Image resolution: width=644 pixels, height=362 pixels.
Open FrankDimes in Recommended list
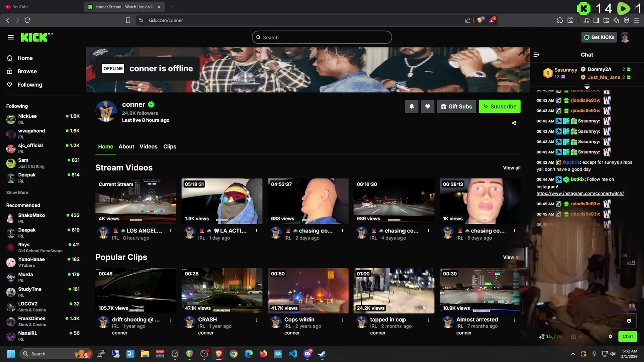point(43,321)
